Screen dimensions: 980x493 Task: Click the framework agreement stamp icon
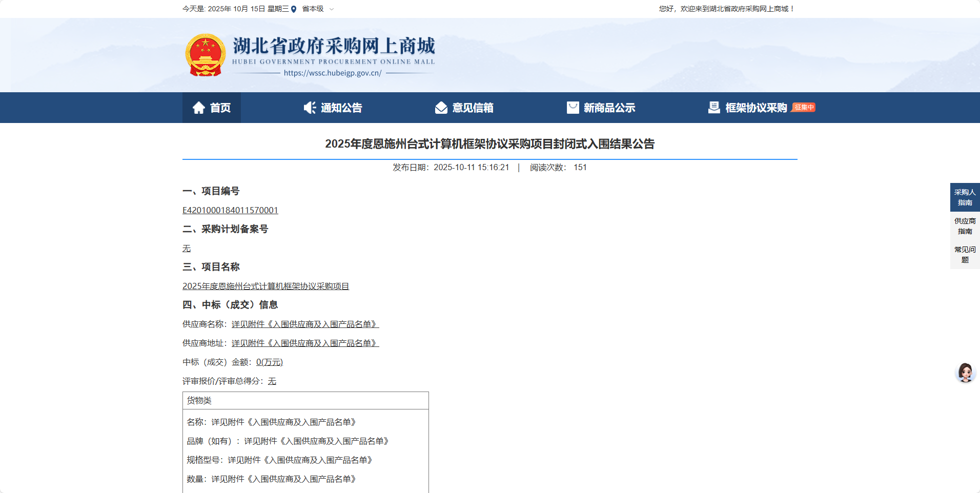[713, 108]
